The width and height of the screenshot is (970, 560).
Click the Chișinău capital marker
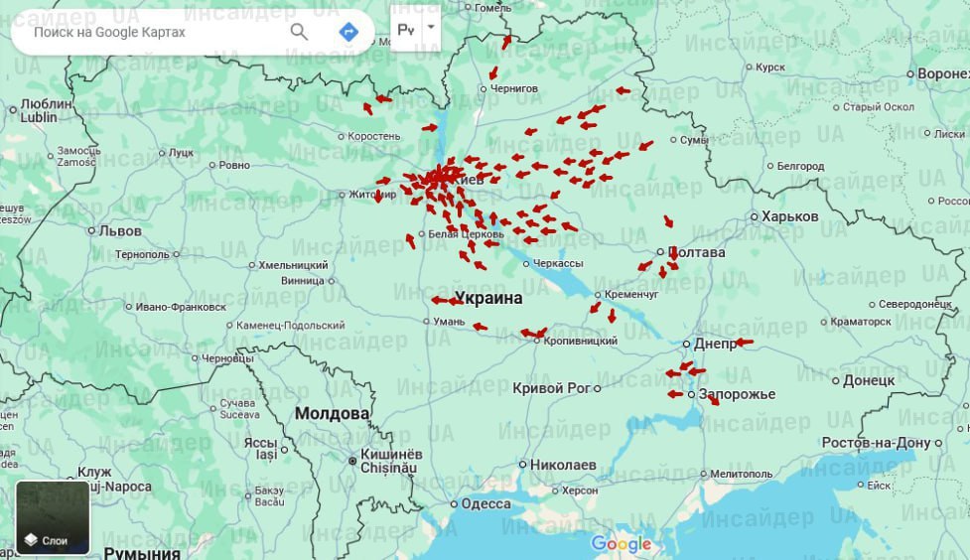click(351, 461)
